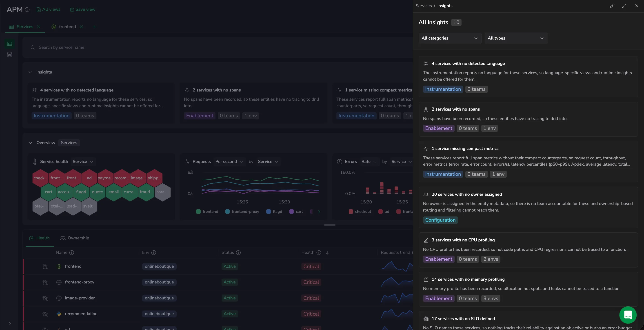Collapse the Overview section
The width and height of the screenshot is (644, 330).
[30, 143]
